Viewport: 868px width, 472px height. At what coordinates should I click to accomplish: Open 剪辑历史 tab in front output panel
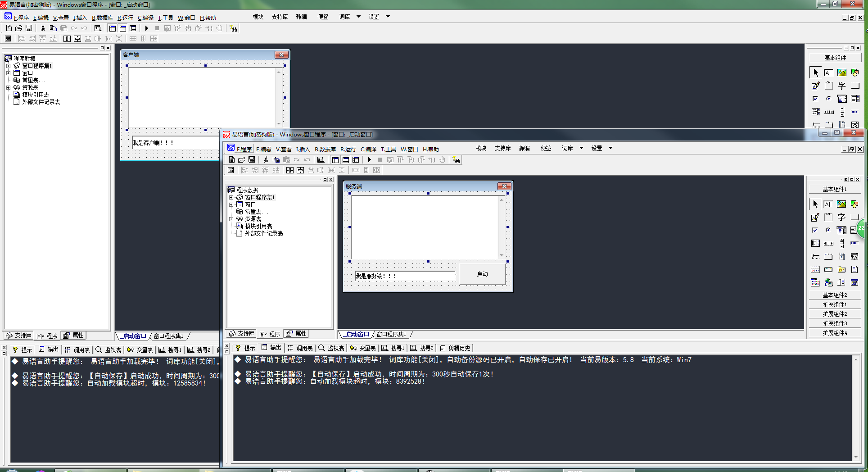click(x=455, y=348)
